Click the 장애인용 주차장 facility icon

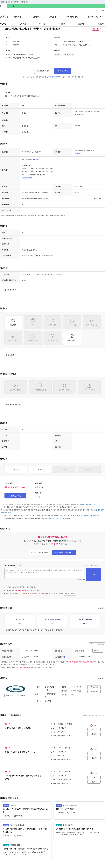point(16,388)
